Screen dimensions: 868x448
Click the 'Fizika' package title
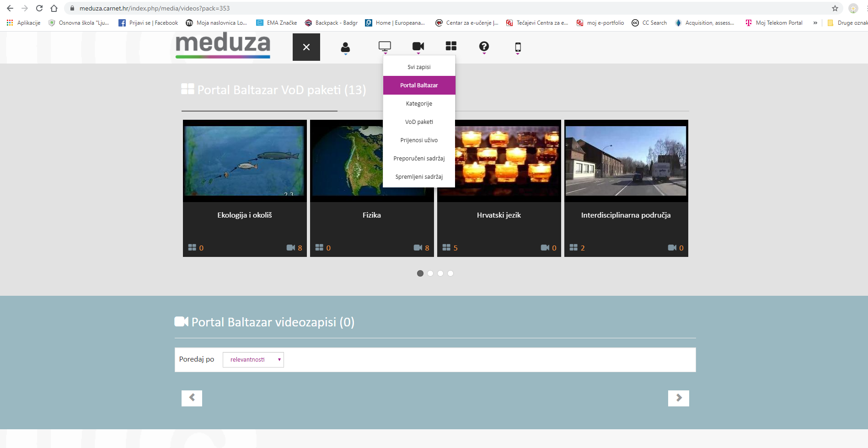(x=372, y=215)
